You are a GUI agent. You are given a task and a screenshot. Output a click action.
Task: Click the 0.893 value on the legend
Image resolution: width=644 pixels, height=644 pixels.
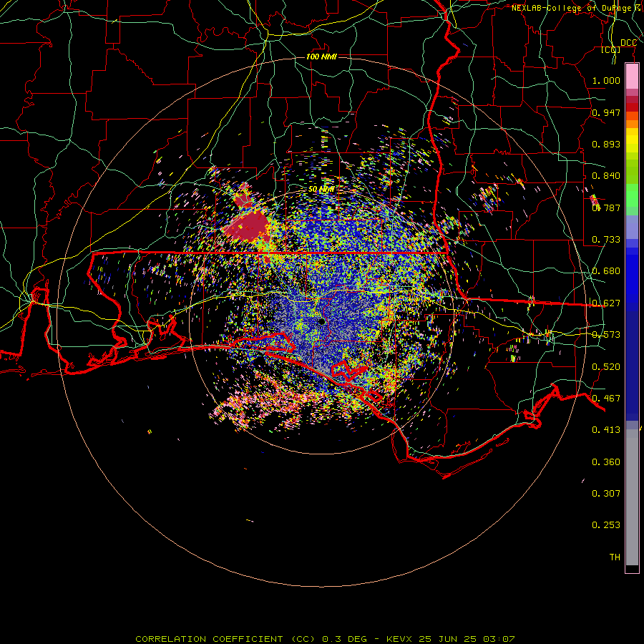click(606, 144)
